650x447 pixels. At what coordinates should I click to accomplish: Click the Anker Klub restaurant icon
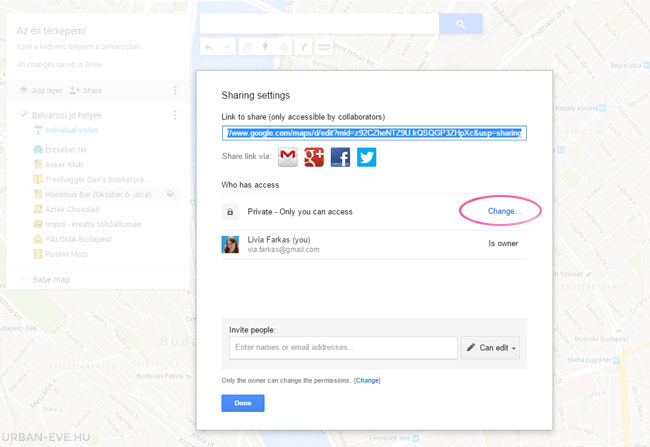pyautogui.click(x=38, y=165)
